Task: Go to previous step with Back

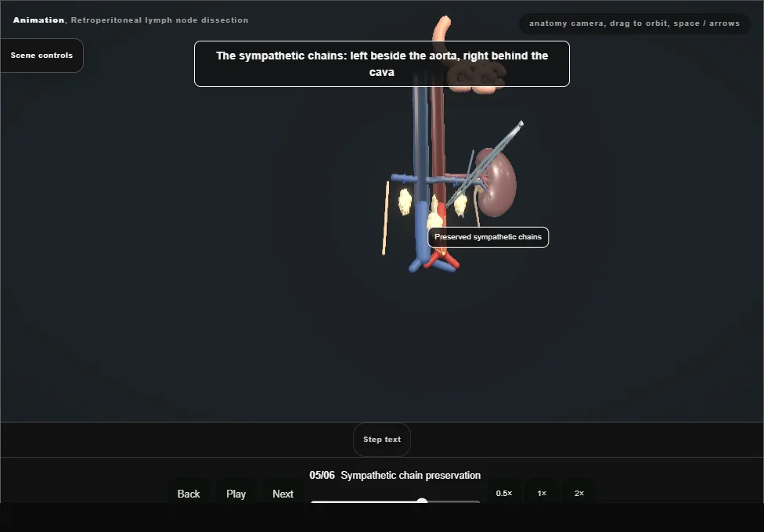Action: 189,494
